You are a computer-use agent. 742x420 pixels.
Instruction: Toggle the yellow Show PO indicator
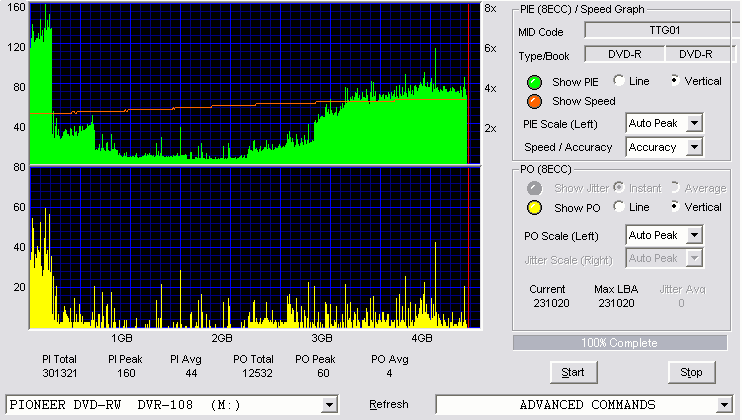[x=534, y=208]
